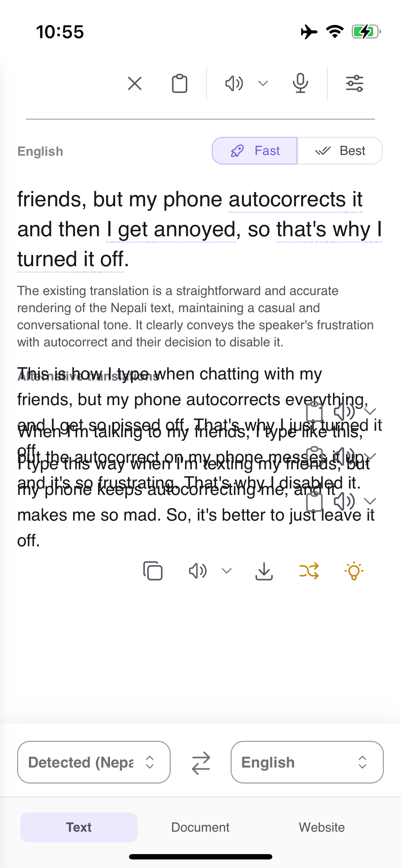Screen dimensions: 401x868
Task: Switch to the Website tab
Action: click(322, 827)
